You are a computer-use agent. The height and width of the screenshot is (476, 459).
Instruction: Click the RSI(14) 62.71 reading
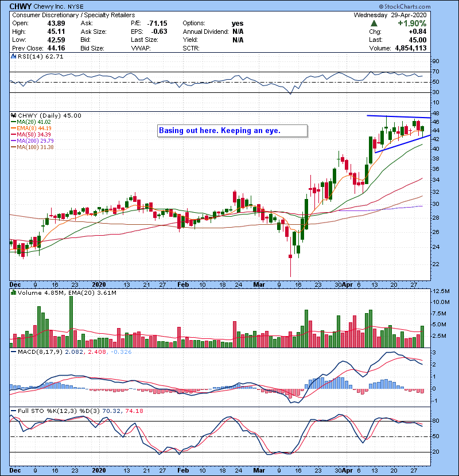40,56
